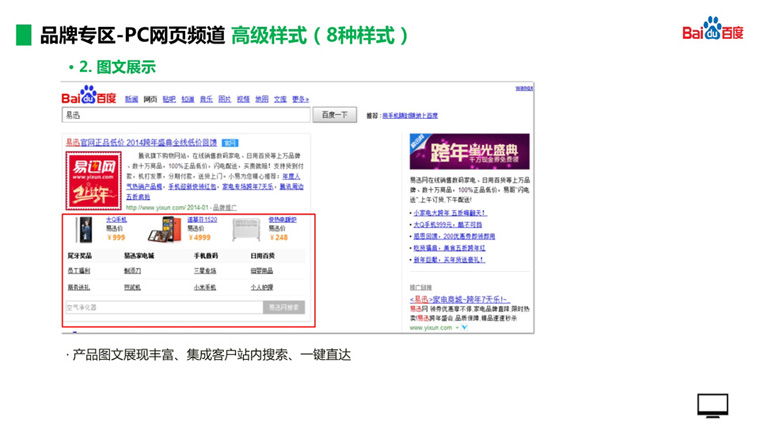Open the 小米手机 link
The height and width of the screenshot is (428, 760).
205,287
